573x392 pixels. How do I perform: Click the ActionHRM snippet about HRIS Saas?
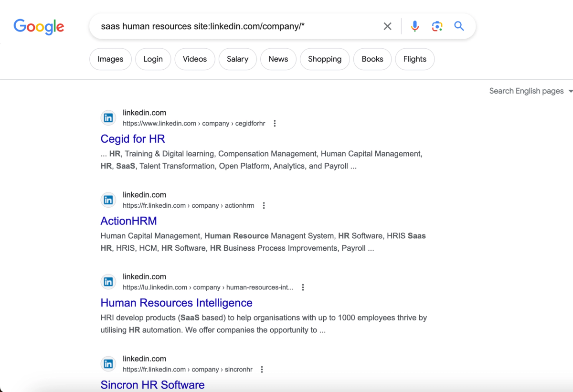click(263, 242)
